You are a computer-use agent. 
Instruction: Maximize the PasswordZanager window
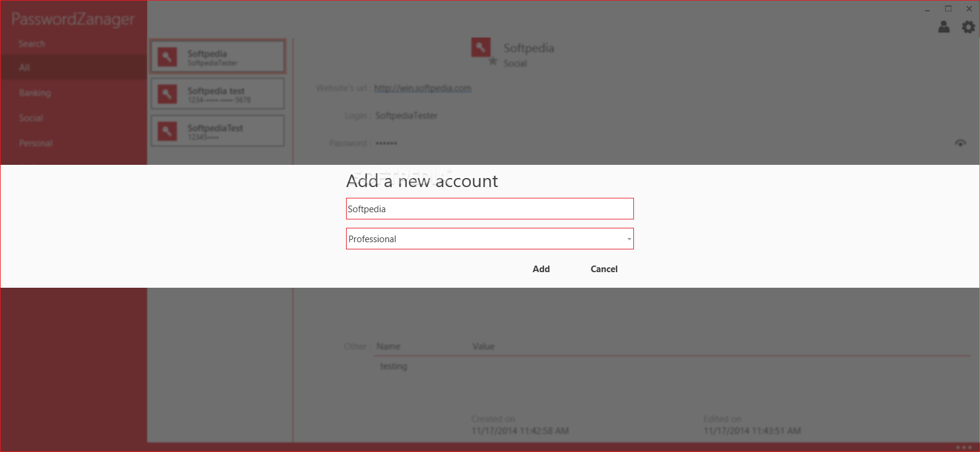tap(948, 9)
